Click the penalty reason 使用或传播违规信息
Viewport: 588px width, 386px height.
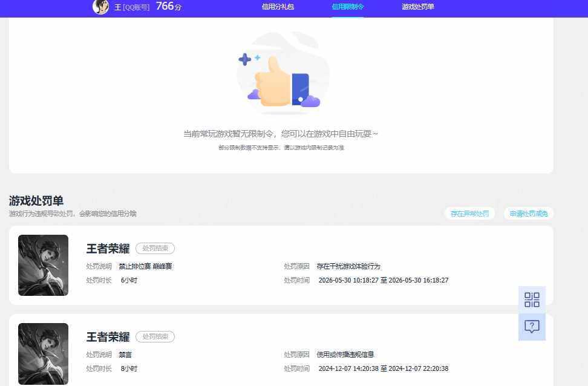tap(345, 355)
